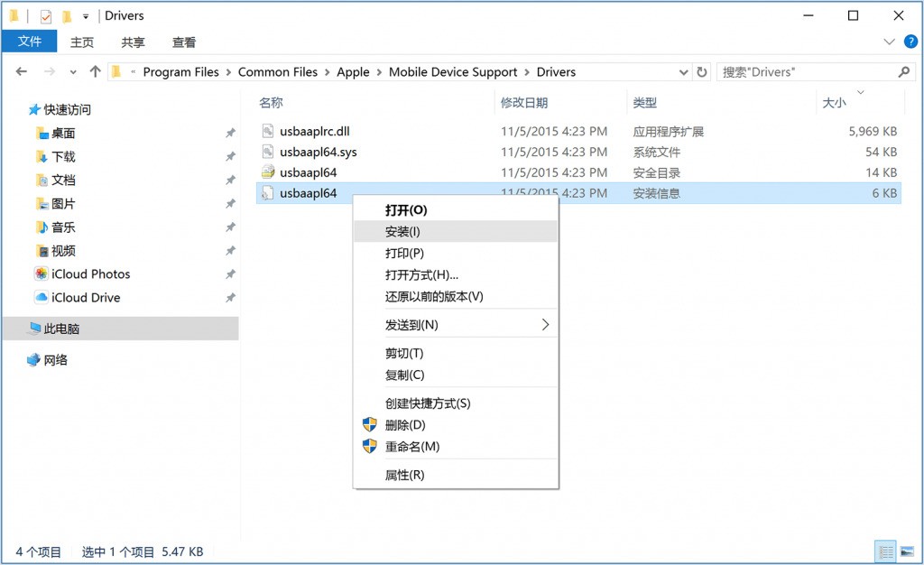Focus the 搜索"Drivers" search box
Image resolution: width=924 pixels, height=565 pixels.
pyautogui.click(x=808, y=72)
